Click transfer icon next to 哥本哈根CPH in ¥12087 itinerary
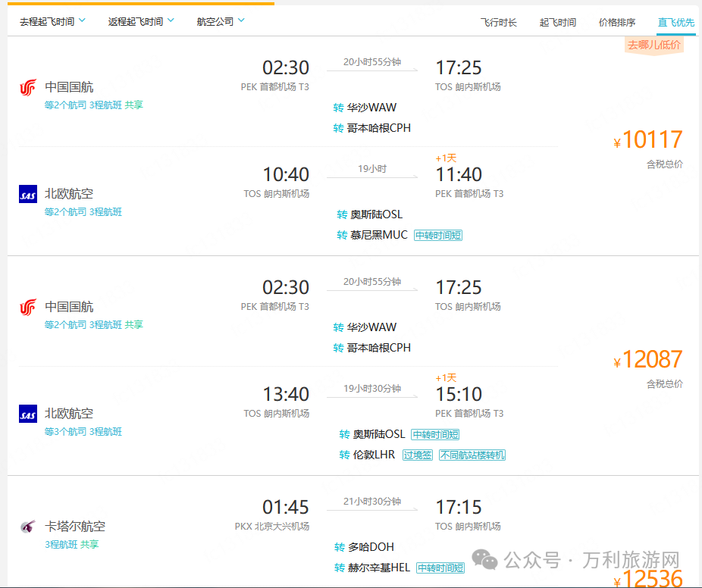 (338, 348)
